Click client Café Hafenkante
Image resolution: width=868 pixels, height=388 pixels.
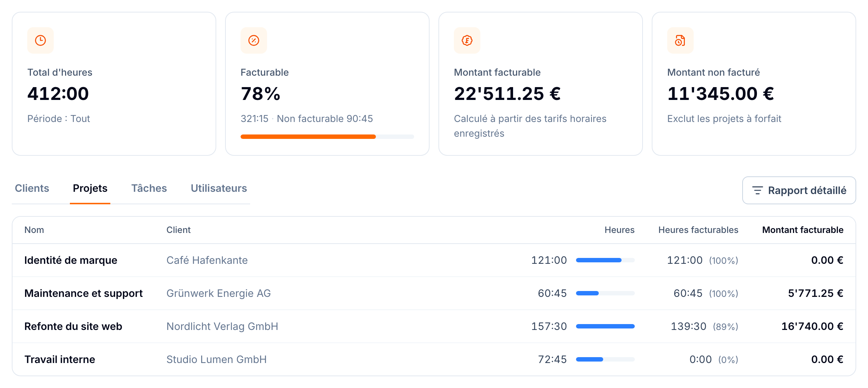point(207,260)
